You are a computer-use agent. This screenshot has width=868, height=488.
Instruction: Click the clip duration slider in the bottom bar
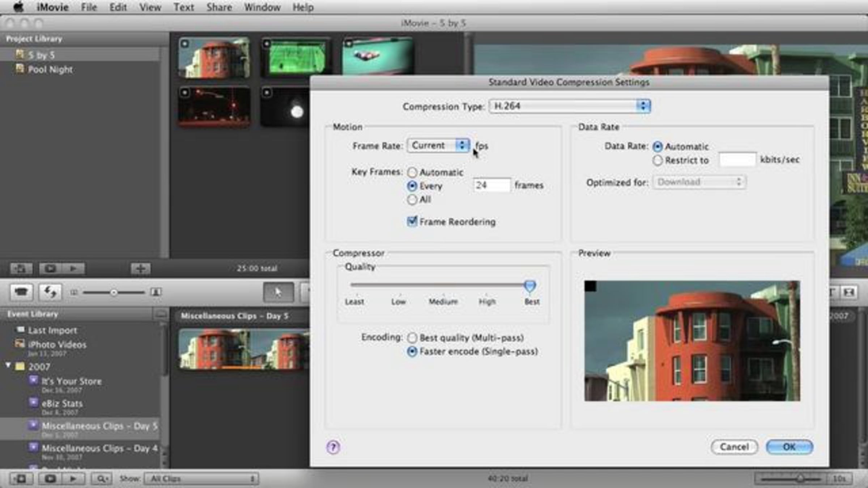coord(791,479)
